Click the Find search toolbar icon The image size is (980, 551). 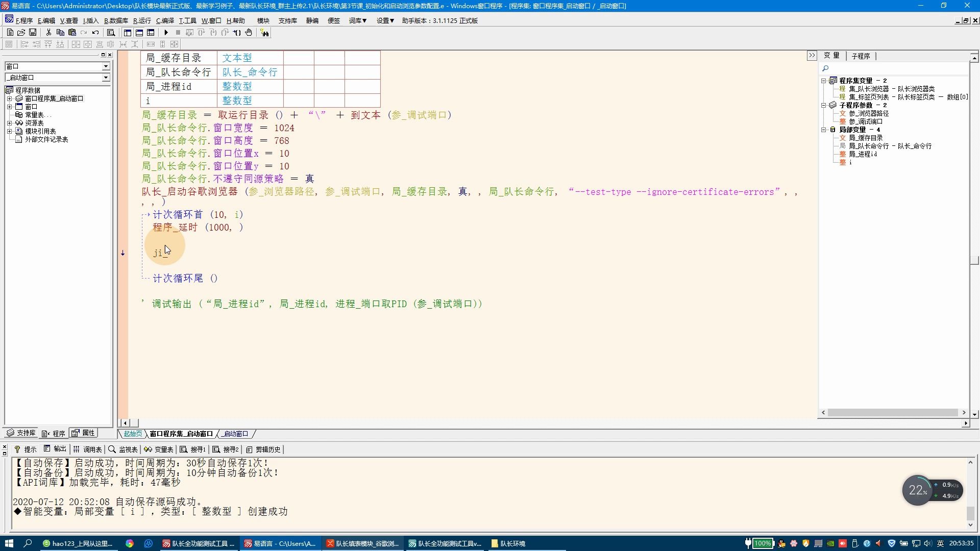111,32
